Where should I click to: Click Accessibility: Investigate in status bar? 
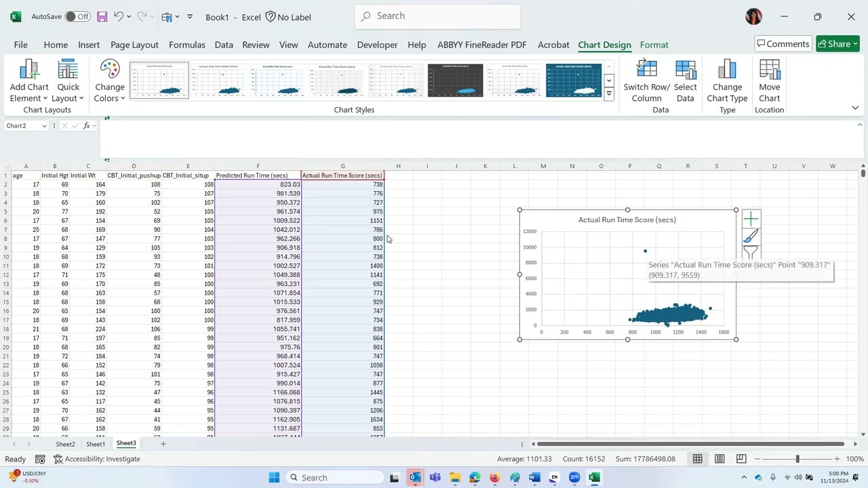tap(96, 459)
